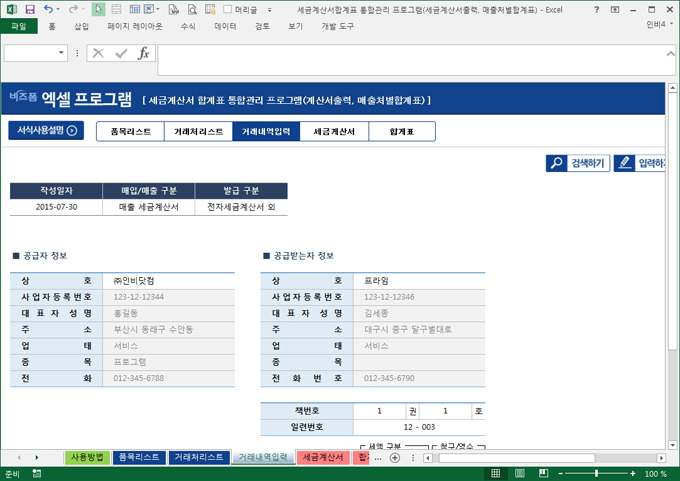Open the dropdown arrow beside merge cells icon
680x481 pixels.
point(158,9)
